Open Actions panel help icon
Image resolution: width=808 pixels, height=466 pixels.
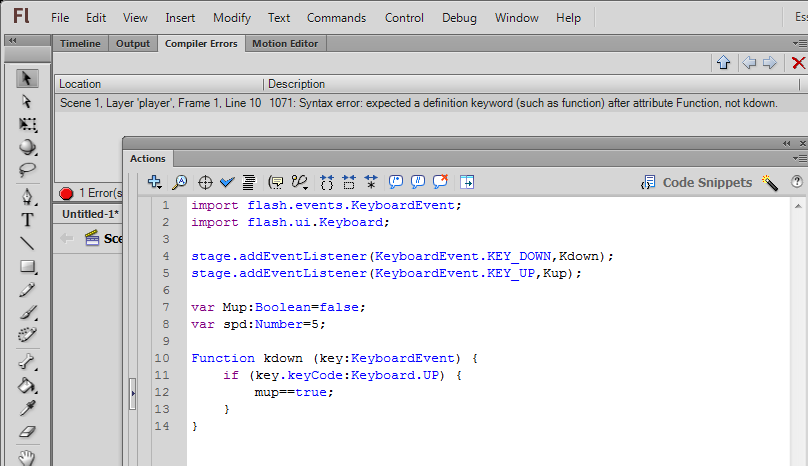tap(797, 181)
